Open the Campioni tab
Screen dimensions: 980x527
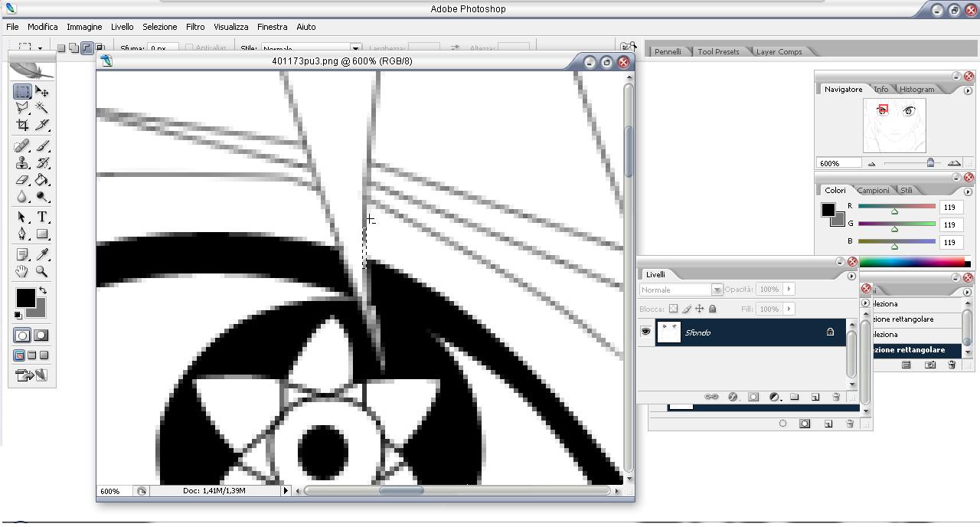(x=873, y=191)
